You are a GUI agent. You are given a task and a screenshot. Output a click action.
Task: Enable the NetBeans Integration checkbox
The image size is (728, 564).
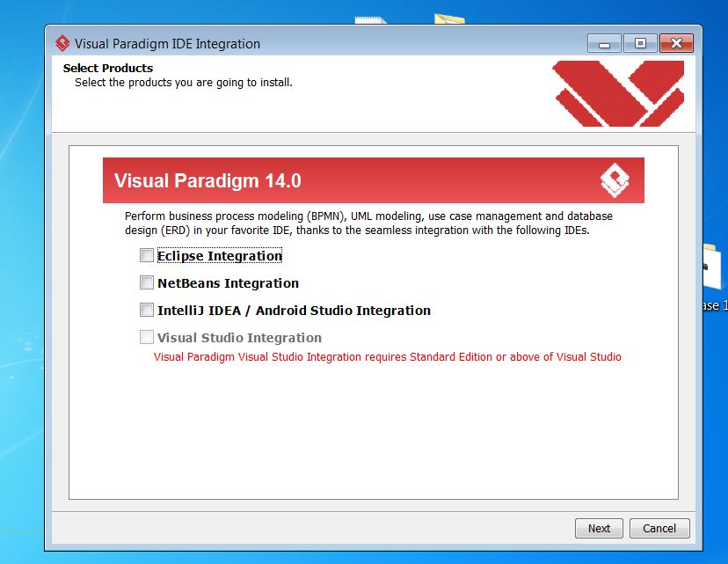(x=147, y=282)
